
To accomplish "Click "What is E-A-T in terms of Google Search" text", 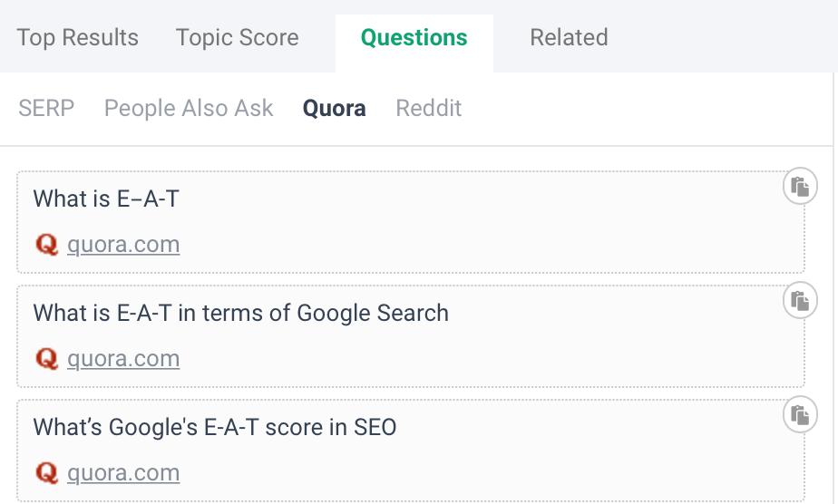I will point(241,314).
